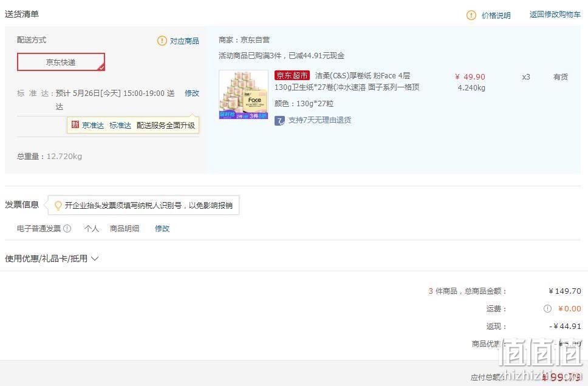Click the 电子普通发票 invoice type text

coord(39,229)
